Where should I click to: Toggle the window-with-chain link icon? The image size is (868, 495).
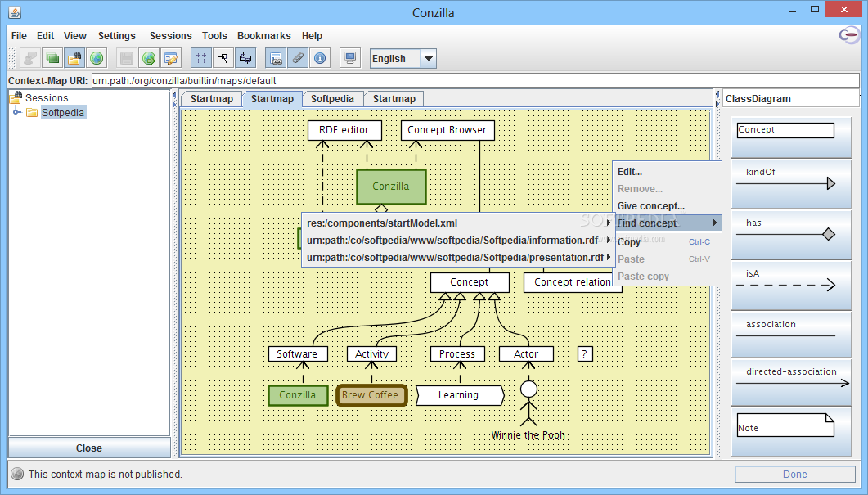pyautogui.click(x=276, y=58)
